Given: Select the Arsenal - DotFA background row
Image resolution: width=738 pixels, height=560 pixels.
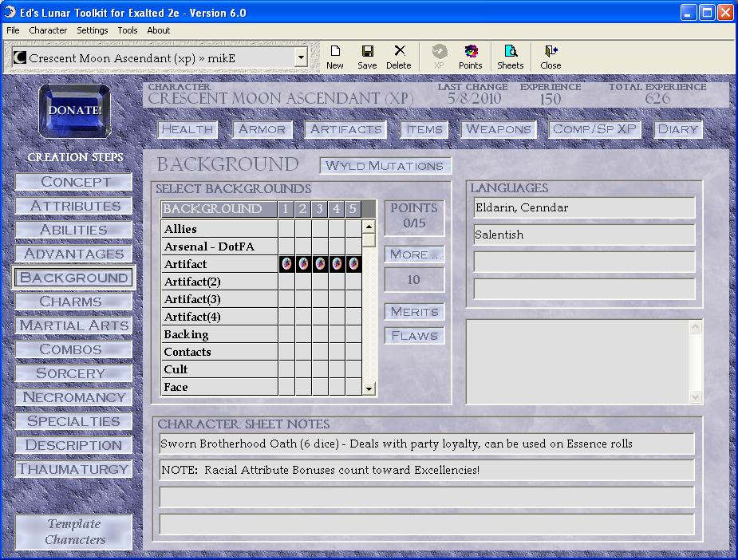Looking at the screenshot, I should click(x=219, y=246).
